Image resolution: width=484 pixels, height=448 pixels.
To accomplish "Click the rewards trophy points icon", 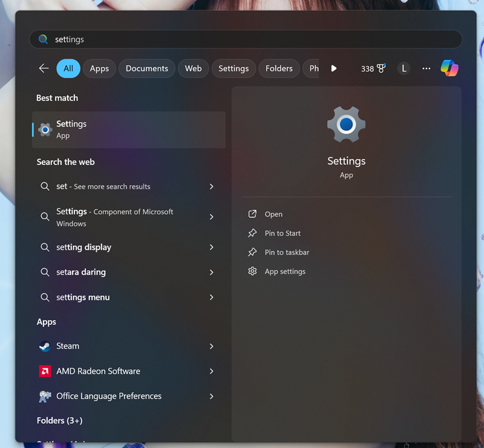I will tap(381, 68).
